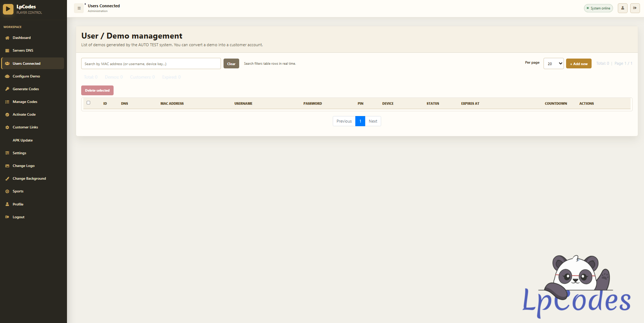The width and height of the screenshot is (644, 323).
Task: Toggle the sidebar hamburger menu
Action: pos(79,8)
